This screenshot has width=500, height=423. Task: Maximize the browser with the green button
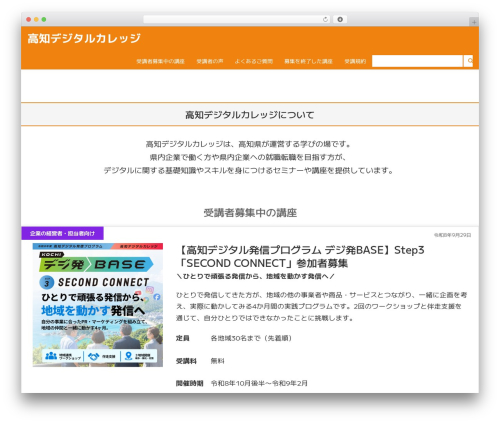point(44,20)
